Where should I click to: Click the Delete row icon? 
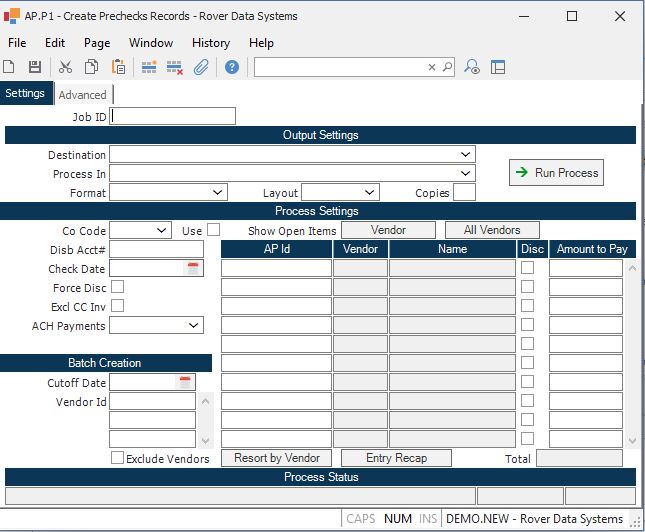(x=175, y=67)
